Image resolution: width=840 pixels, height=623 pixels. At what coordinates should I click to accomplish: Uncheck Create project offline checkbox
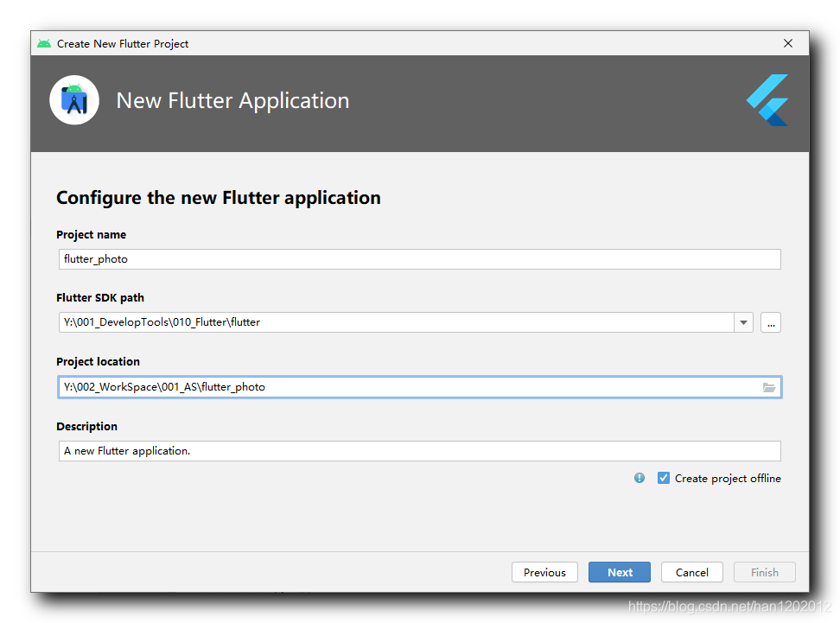[663, 478]
